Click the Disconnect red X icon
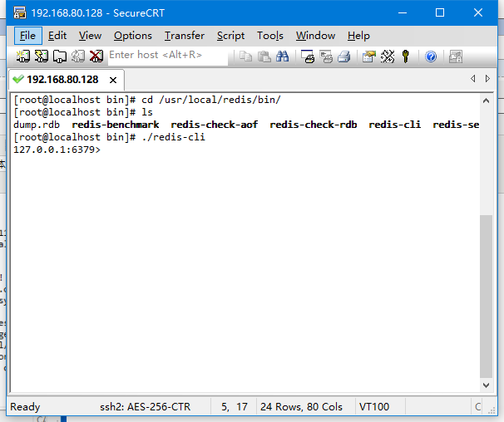Image resolution: width=504 pixels, height=422 pixels. [x=96, y=56]
